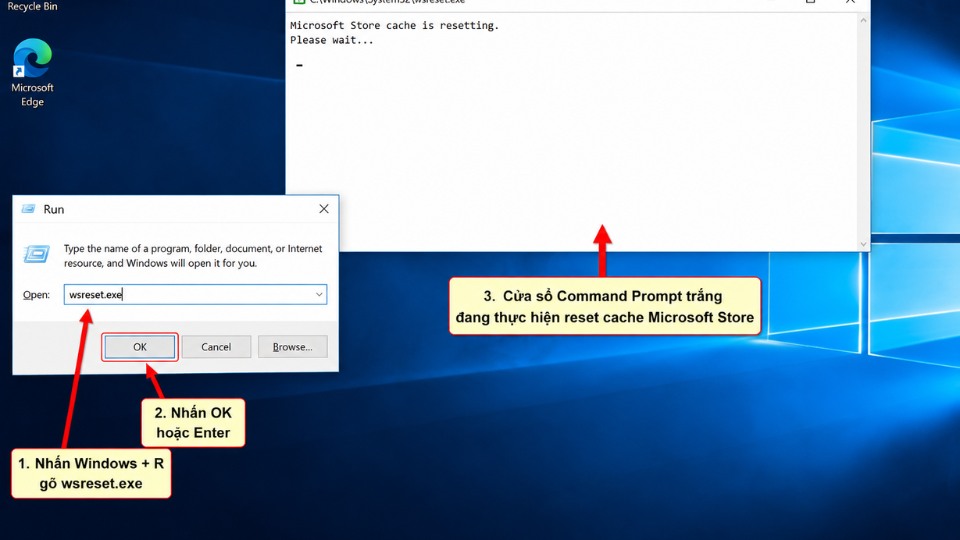This screenshot has width=960, height=540.
Task: Click the Browse... button in Run
Action: point(293,347)
